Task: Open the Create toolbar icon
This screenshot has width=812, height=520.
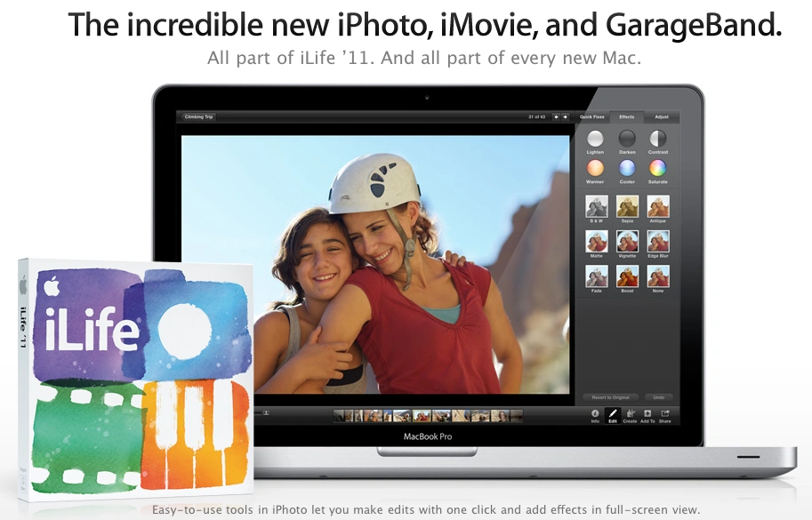Action: coord(630,415)
